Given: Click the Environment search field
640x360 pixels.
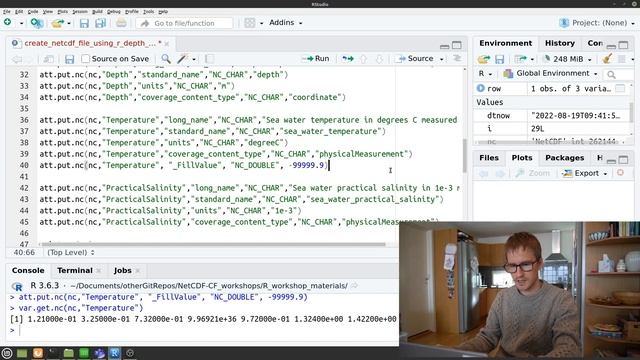Looking at the screenshot, I should (x=618, y=74).
